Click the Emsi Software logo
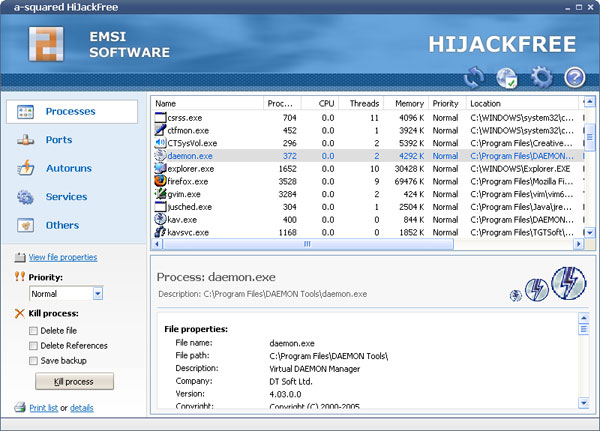Image resolution: width=600 pixels, height=431 pixels. point(46,44)
